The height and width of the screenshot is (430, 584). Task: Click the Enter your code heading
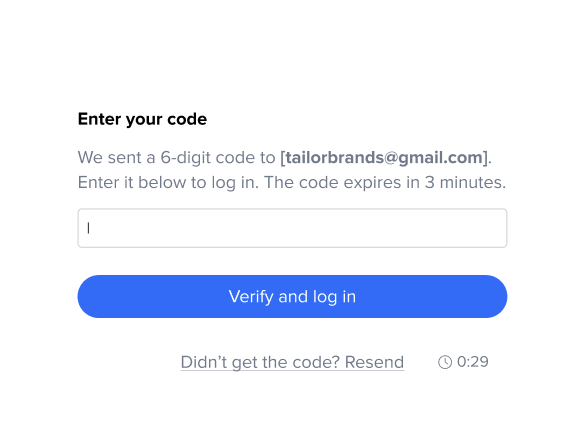pos(142,119)
